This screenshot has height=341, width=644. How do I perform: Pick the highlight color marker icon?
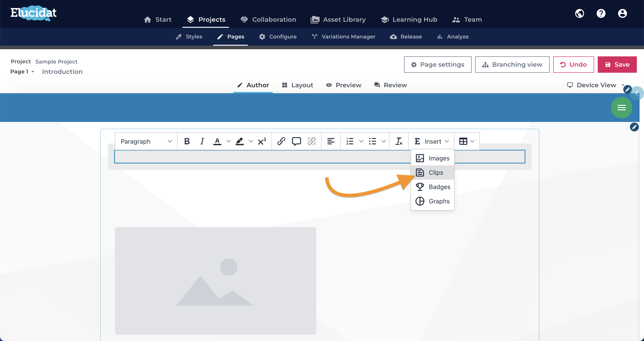pyautogui.click(x=239, y=141)
